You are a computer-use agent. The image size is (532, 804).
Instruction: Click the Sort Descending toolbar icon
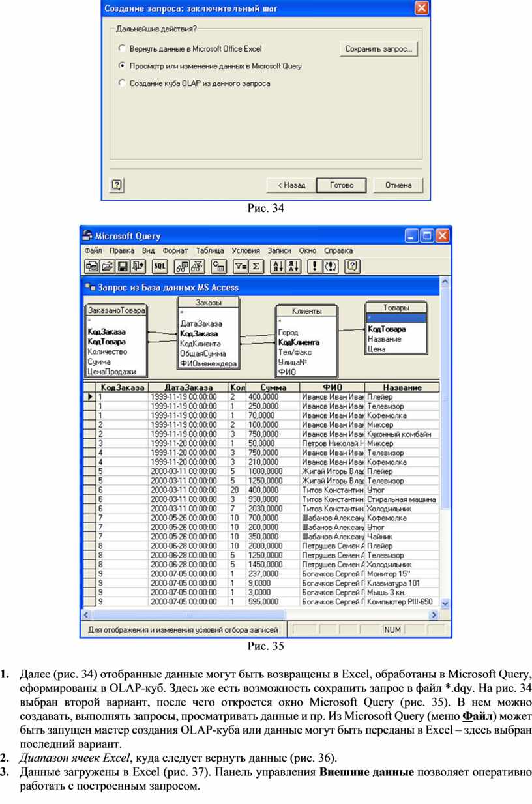pyautogui.click(x=293, y=266)
